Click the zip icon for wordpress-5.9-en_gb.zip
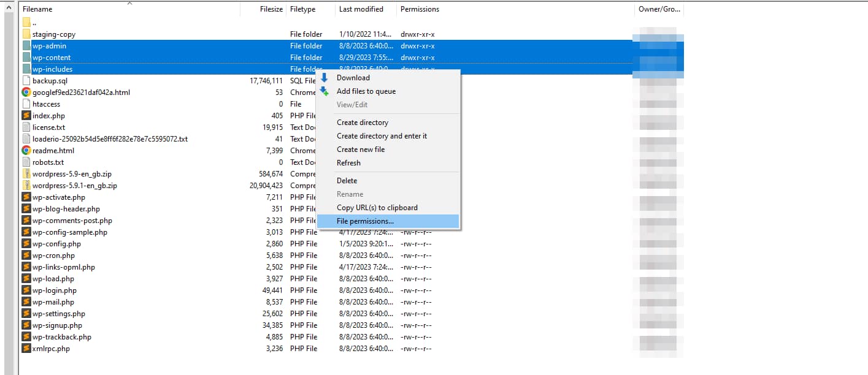Viewport: 868px width, 375px height. [26, 173]
